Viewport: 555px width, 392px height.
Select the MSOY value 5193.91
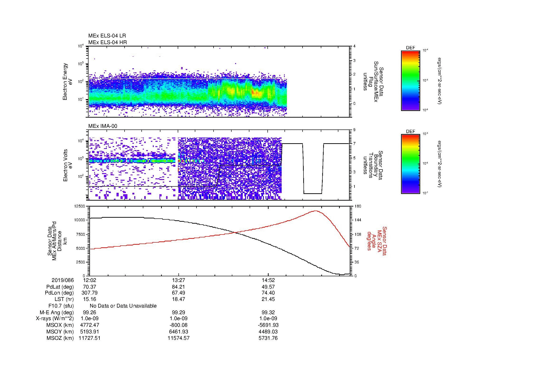click(x=89, y=332)
